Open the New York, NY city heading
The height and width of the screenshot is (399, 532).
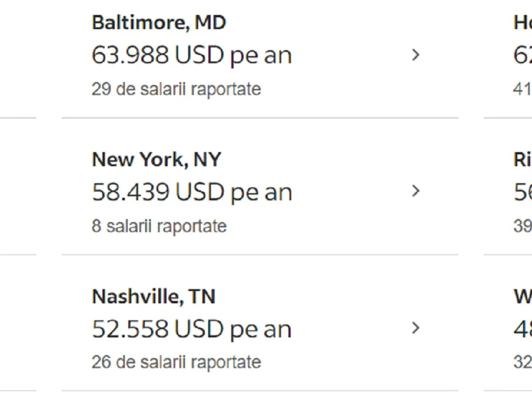click(156, 160)
